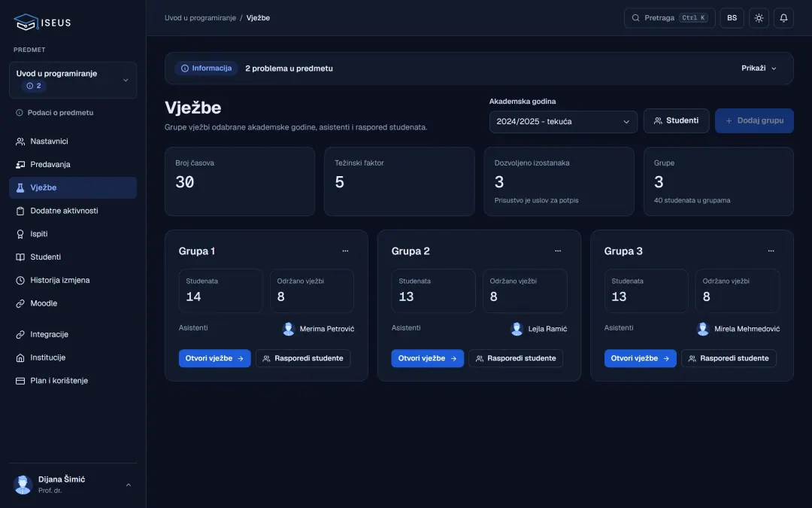Click the Težinski faktor card
This screenshot has height=508, width=812.
coord(399,181)
